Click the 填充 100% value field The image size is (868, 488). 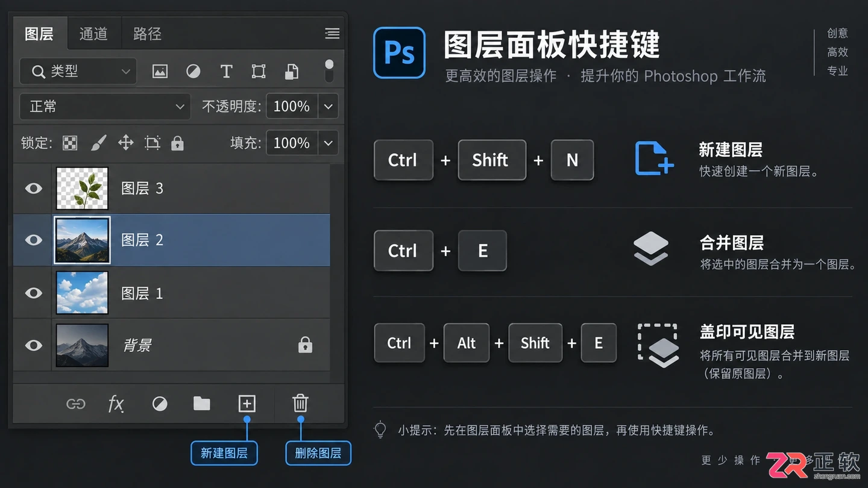click(292, 143)
